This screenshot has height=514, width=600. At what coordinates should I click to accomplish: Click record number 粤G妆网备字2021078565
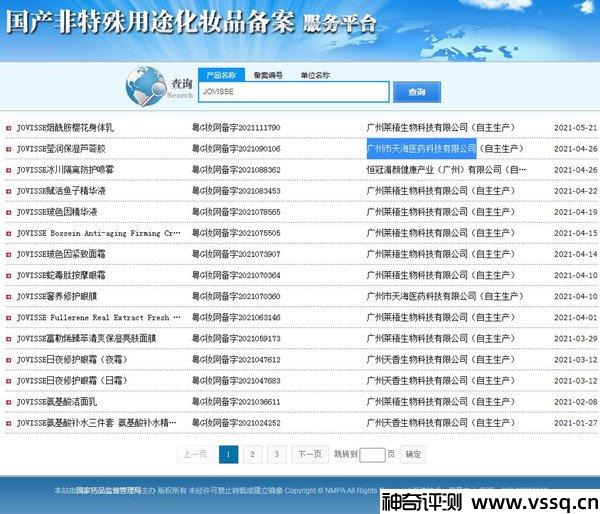coord(236,212)
